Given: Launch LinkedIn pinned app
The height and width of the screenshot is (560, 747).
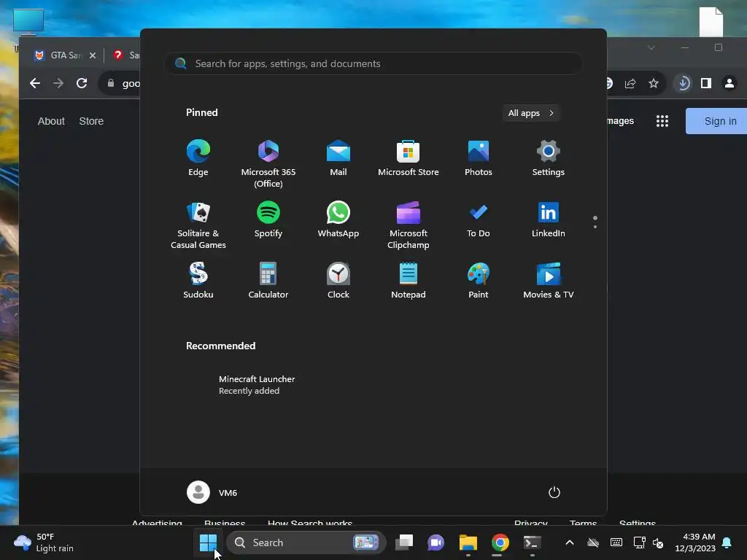Looking at the screenshot, I should pyautogui.click(x=549, y=219).
